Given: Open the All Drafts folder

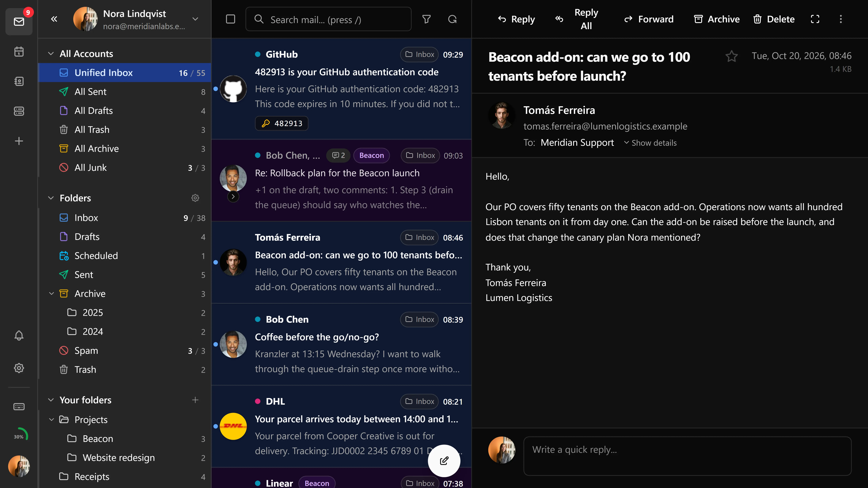Looking at the screenshot, I should click(125, 111).
